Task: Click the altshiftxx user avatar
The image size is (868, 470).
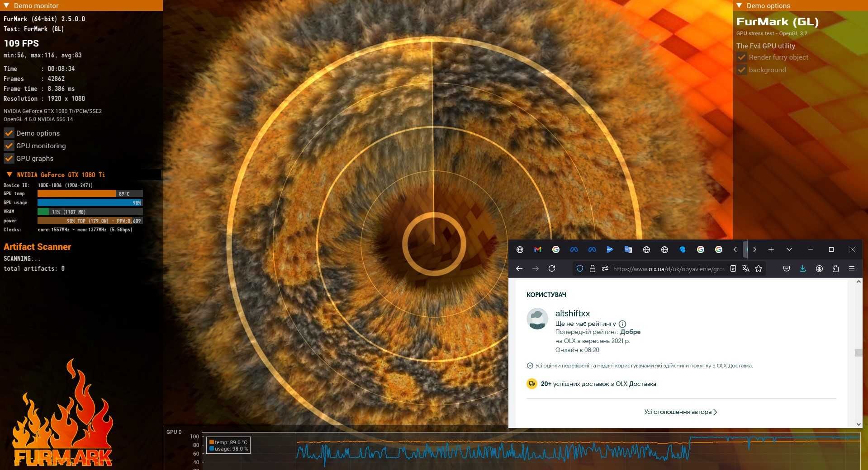Action: coord(537,319)
